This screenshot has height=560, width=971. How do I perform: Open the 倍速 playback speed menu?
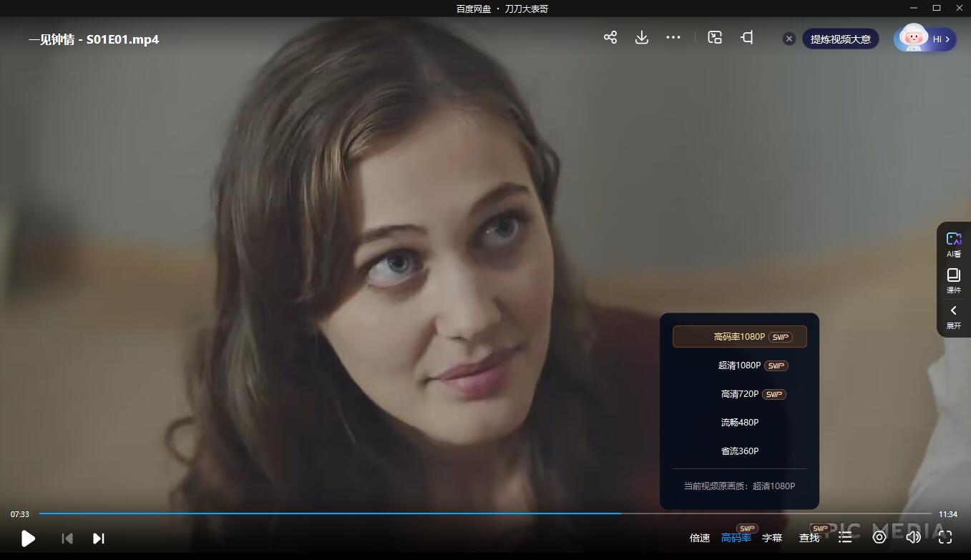699,538
